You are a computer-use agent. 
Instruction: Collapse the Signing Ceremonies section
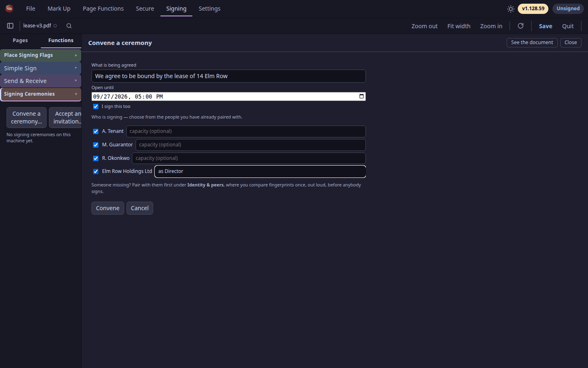click(40, 94)
